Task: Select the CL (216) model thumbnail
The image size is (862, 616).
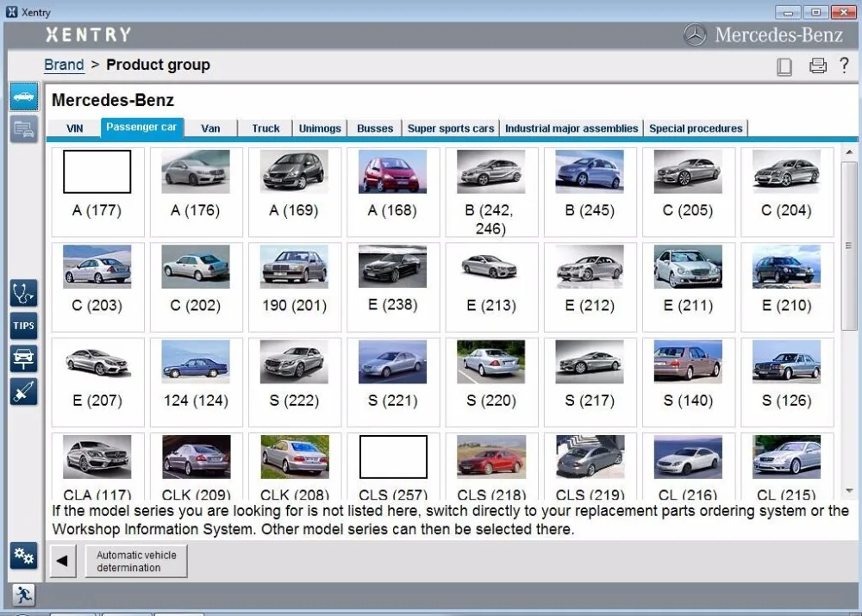Action: click(688, 457)
